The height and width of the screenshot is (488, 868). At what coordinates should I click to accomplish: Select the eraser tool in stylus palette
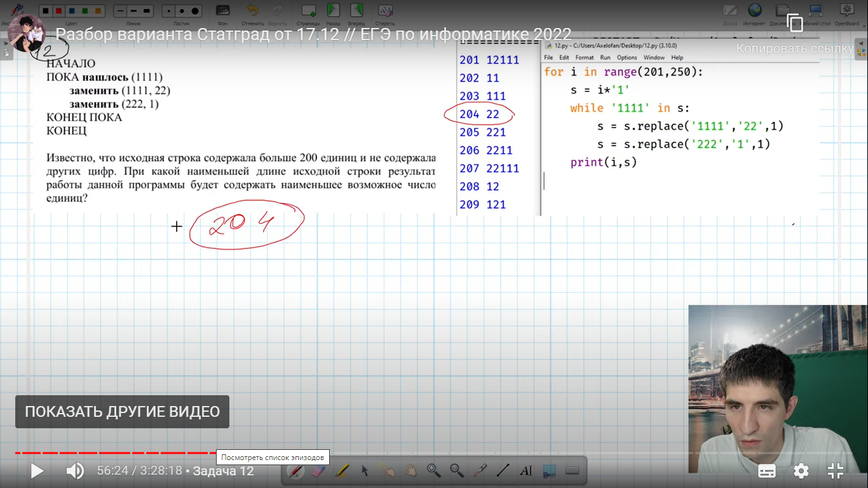coord(318,471)
